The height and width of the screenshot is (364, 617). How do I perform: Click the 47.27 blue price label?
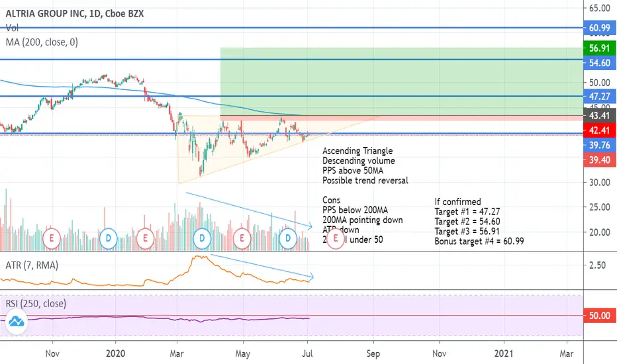[599, 96]
